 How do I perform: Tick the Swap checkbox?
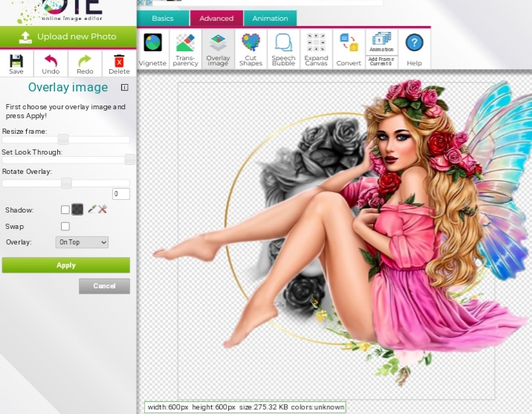pos(65,227)
